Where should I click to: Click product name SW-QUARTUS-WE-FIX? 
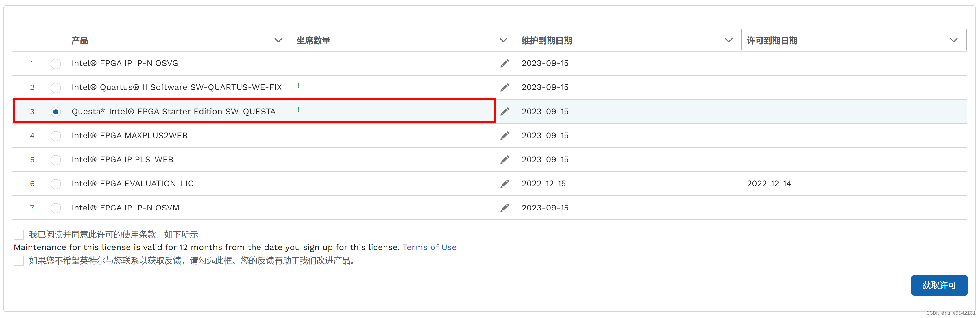[x=177, y=87]
